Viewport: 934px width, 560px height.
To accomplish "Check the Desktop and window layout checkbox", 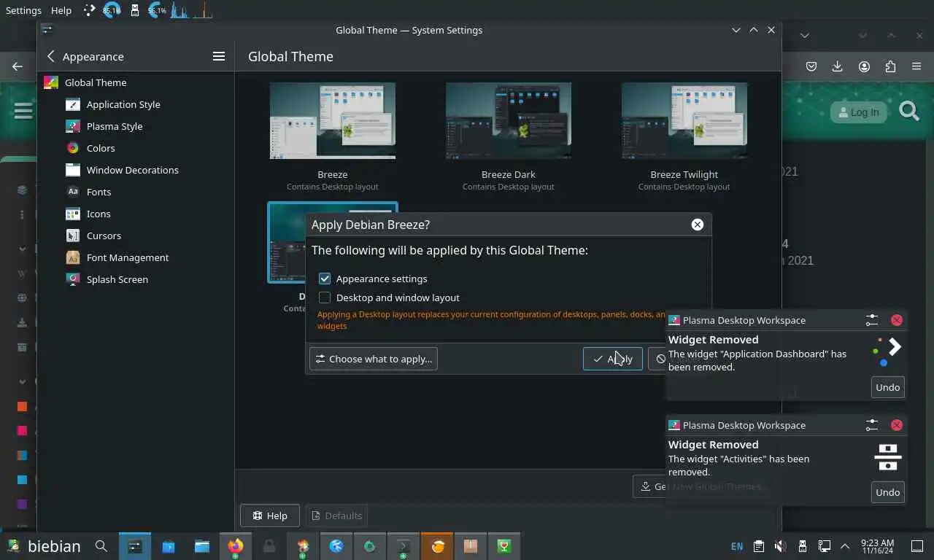I will pos(325,297).
